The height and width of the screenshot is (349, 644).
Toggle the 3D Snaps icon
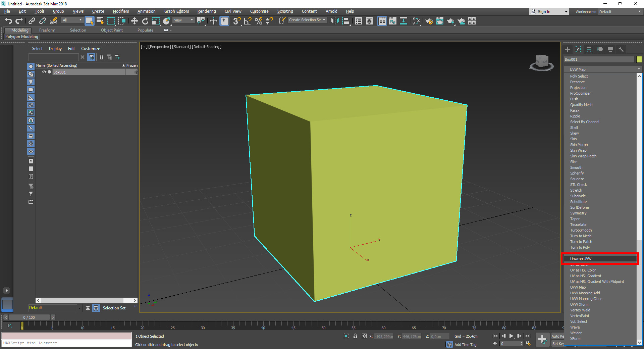(x=236, y=21)
